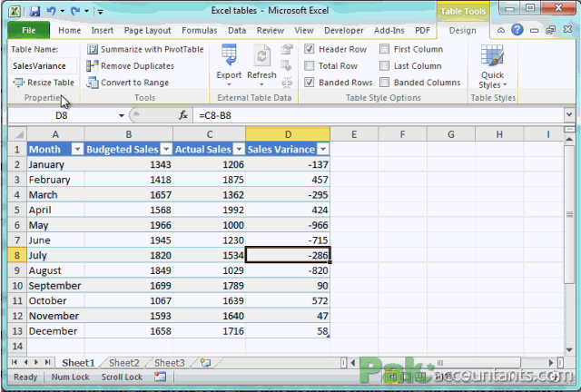The height and width of the screenshot is (392, 581).
Task: Open the Sales Variance filter dropdown
Action: pos(323,150)
